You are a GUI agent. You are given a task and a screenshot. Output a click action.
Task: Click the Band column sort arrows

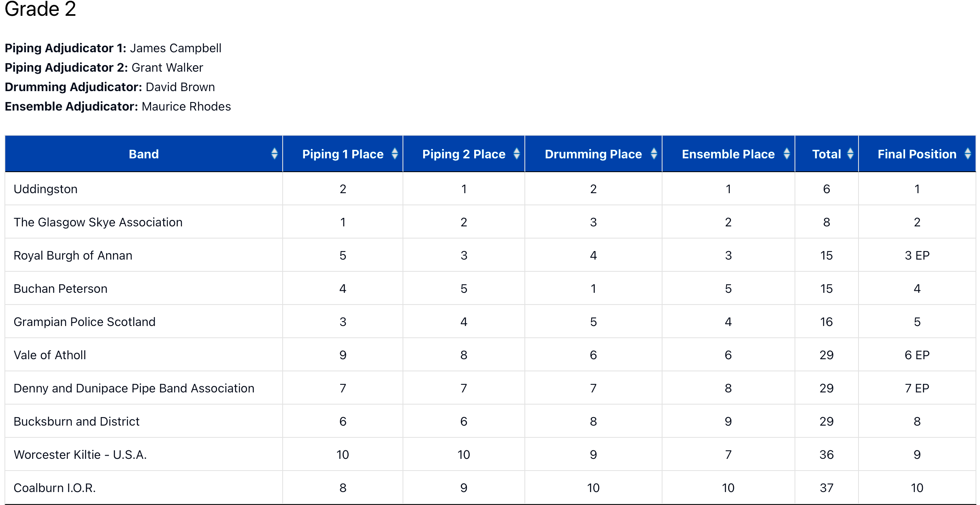[x=274, y=154]
